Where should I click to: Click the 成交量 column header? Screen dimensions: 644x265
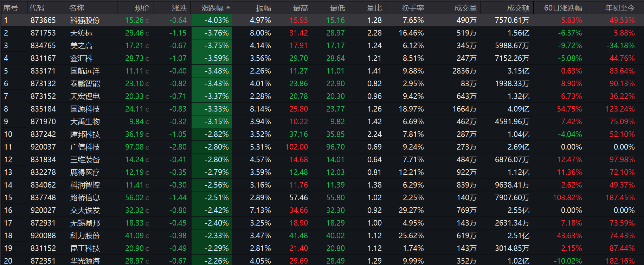pyautogui.click(x=465, y=8)
